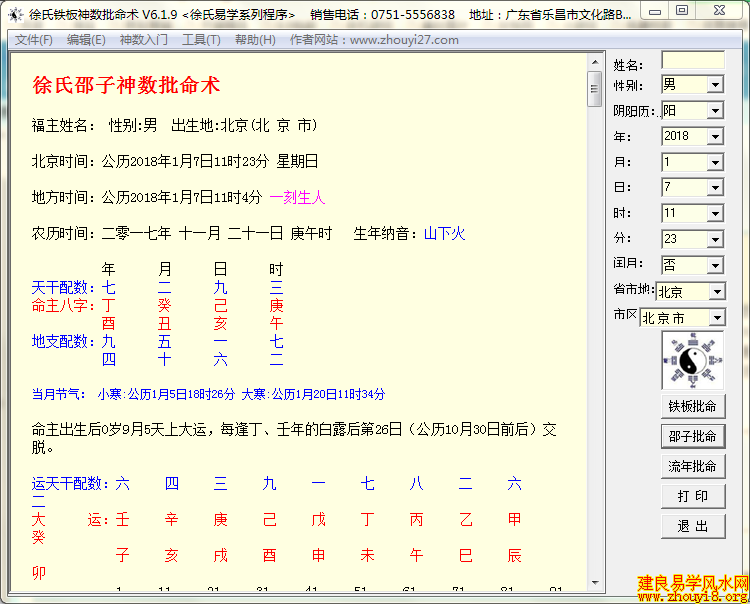
Task: Open the 文件(F) menu
Action: point(34,40)
